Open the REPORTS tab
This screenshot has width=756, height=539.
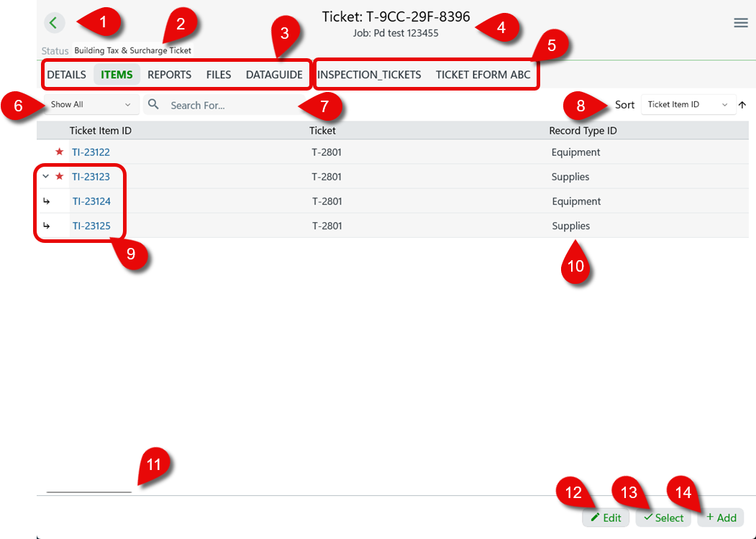[169, 75]
